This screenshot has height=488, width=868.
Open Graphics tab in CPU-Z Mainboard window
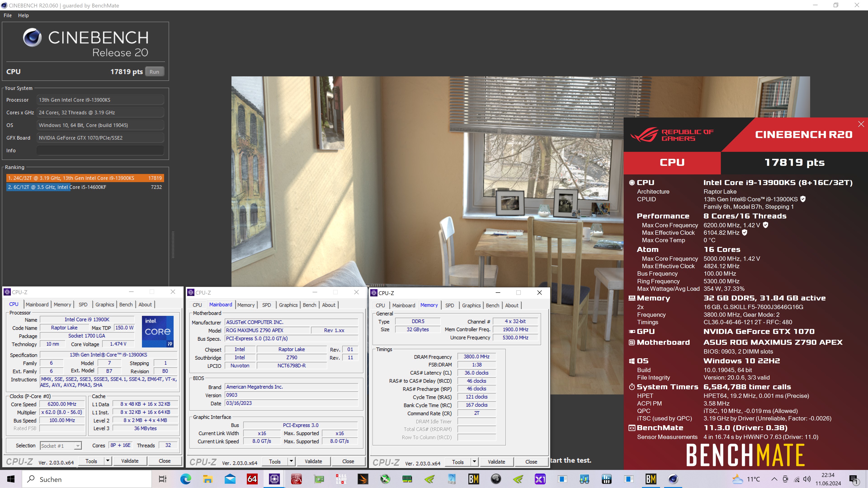[288, 305]
